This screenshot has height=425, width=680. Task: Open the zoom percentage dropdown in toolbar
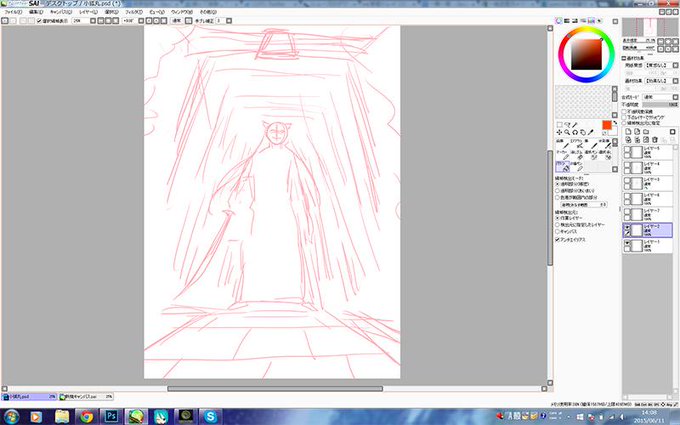(93, 21)
